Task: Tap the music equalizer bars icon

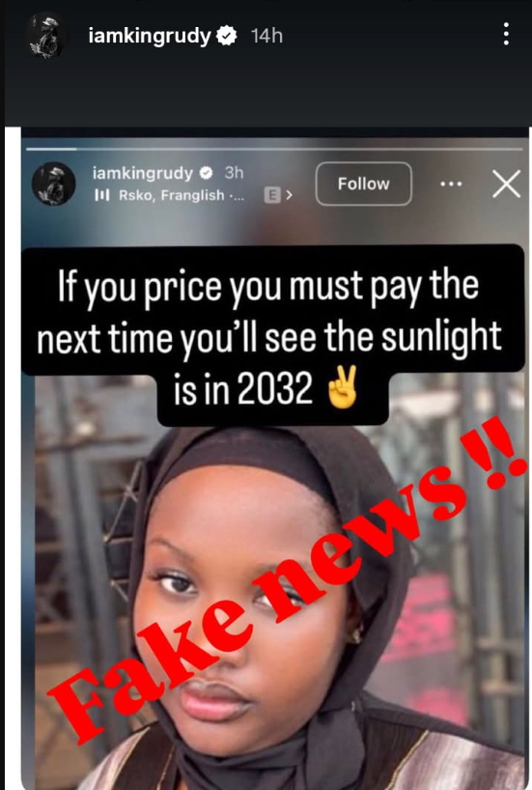Action: pyautogui.click(x=101, y=195)
